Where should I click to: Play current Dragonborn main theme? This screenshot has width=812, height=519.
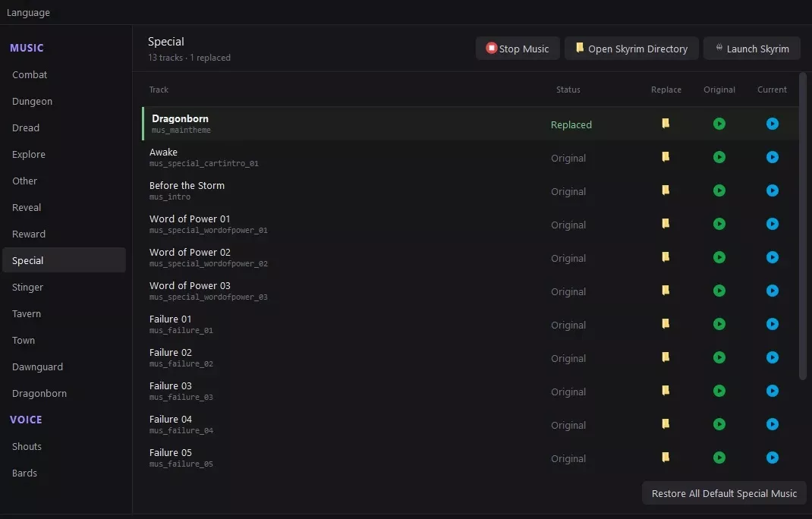point(772,124)
